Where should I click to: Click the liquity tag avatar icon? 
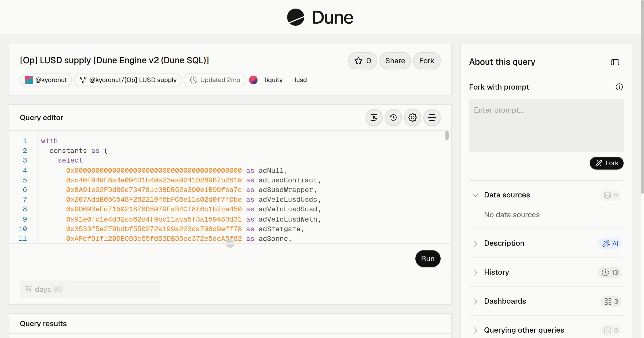[253, 80]
